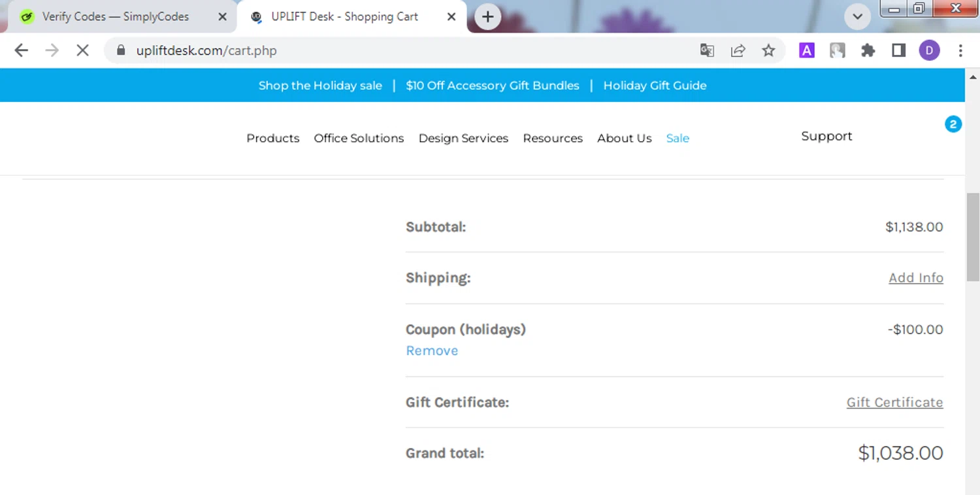
Task: Open the Extensions puzzle piece menu
Action: pyautogui.click(x=868, y=50)
